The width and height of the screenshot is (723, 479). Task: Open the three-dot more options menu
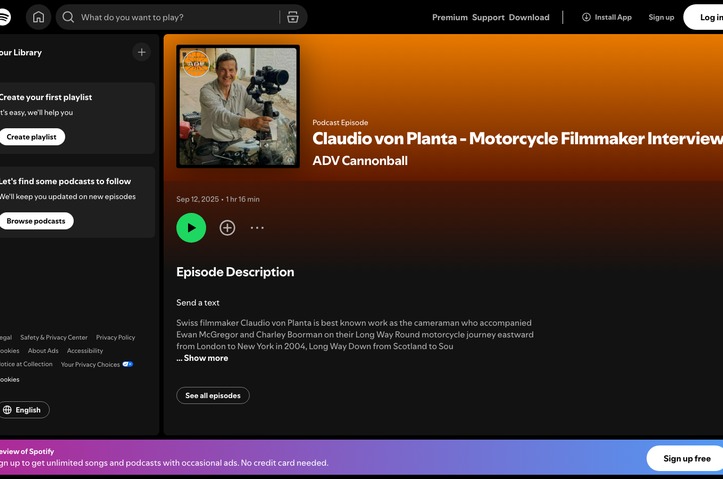[x=257, y=228]
